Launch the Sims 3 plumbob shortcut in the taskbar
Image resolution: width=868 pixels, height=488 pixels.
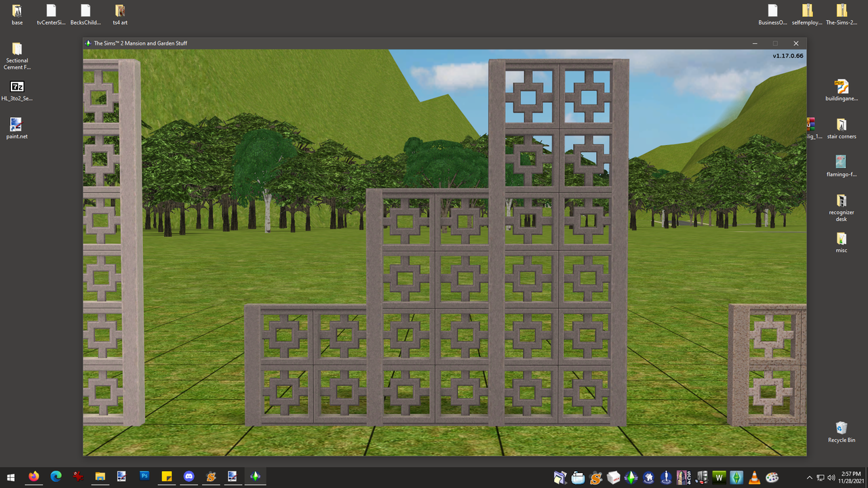736,477
